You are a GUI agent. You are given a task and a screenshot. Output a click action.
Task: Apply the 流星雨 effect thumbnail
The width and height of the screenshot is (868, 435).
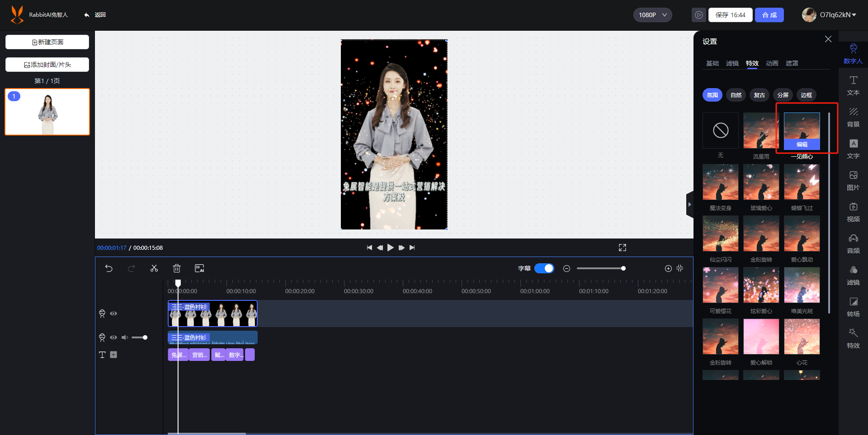point(761,131)
